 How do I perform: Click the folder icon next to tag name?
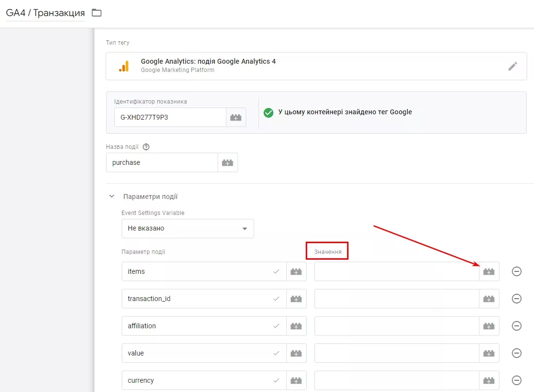click(x=97, y=13)
